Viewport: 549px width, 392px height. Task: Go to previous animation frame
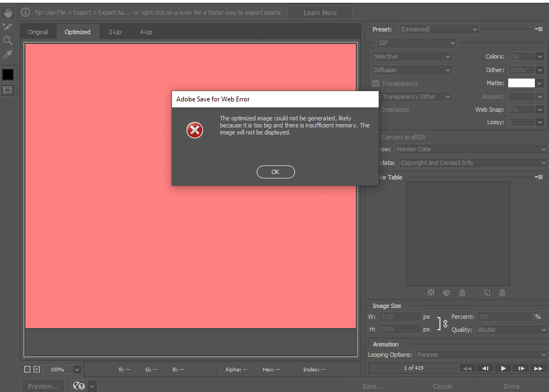coord(486,368)
